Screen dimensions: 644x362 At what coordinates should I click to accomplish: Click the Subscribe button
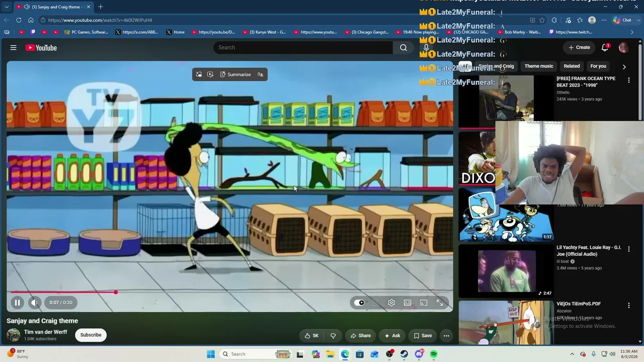pyautogui.click(x=91, y=335)
